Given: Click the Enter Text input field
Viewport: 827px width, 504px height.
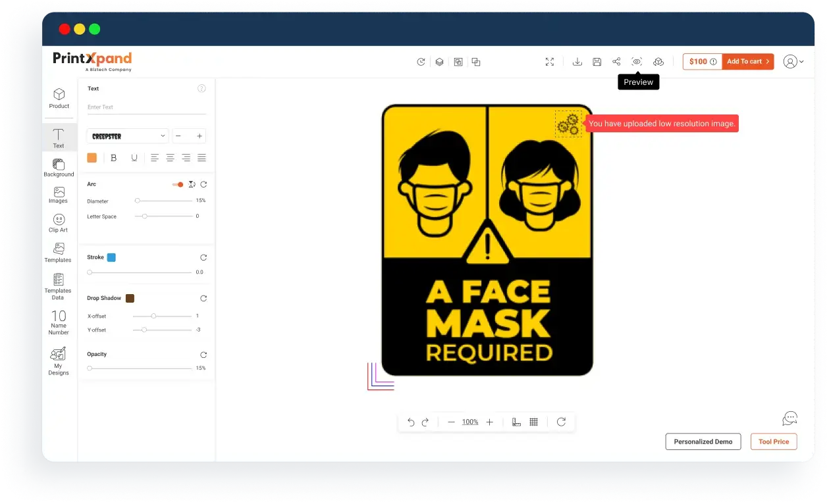Looking at the screenshot, I should [x=146, y=107].
